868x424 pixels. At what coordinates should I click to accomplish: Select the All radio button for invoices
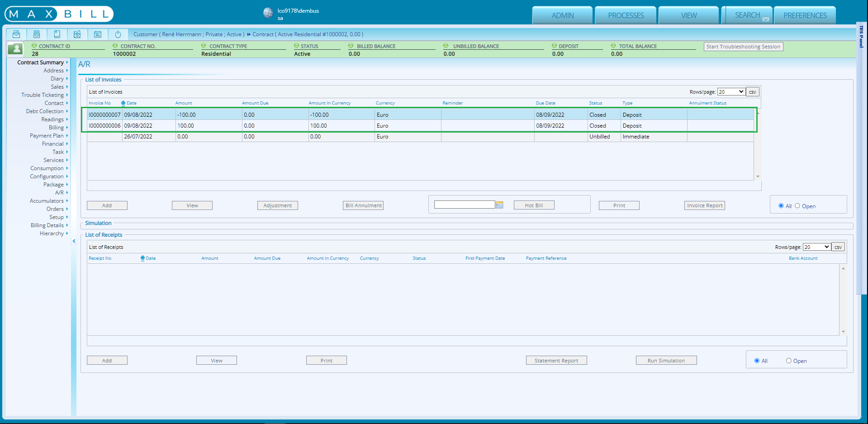781,205
